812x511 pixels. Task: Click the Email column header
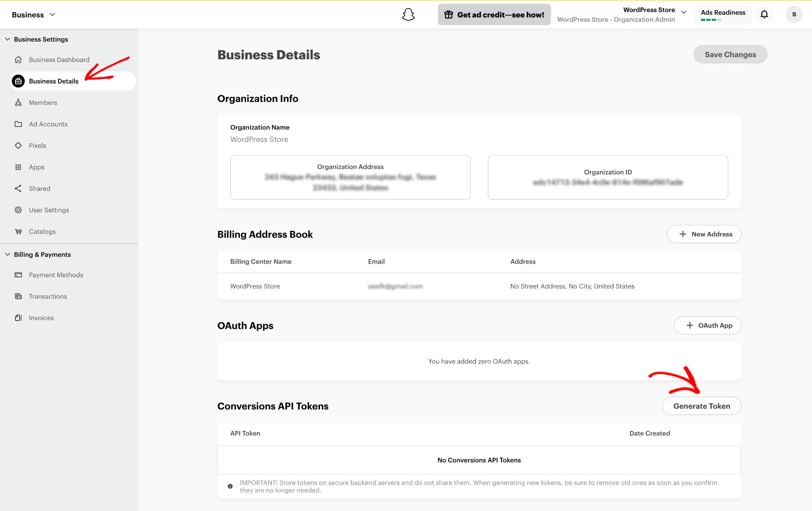point(376,262)
